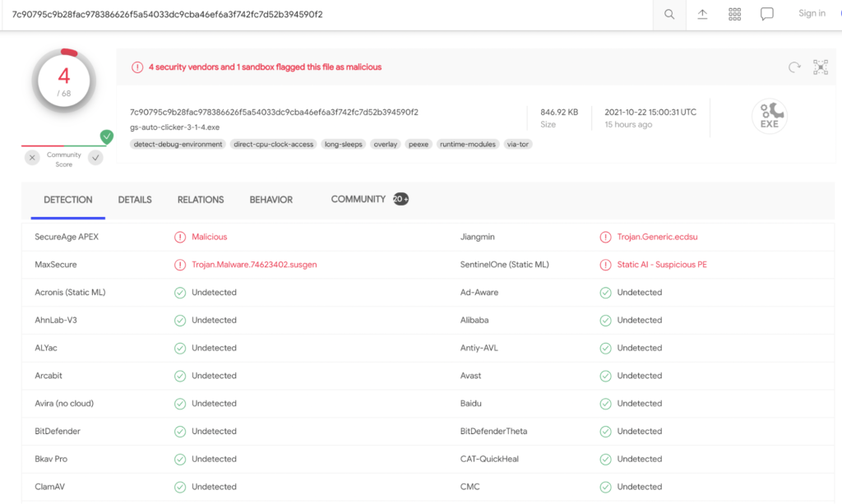Open the apps grid menu icon
The image size is (842, 504).
pos(734,15)
